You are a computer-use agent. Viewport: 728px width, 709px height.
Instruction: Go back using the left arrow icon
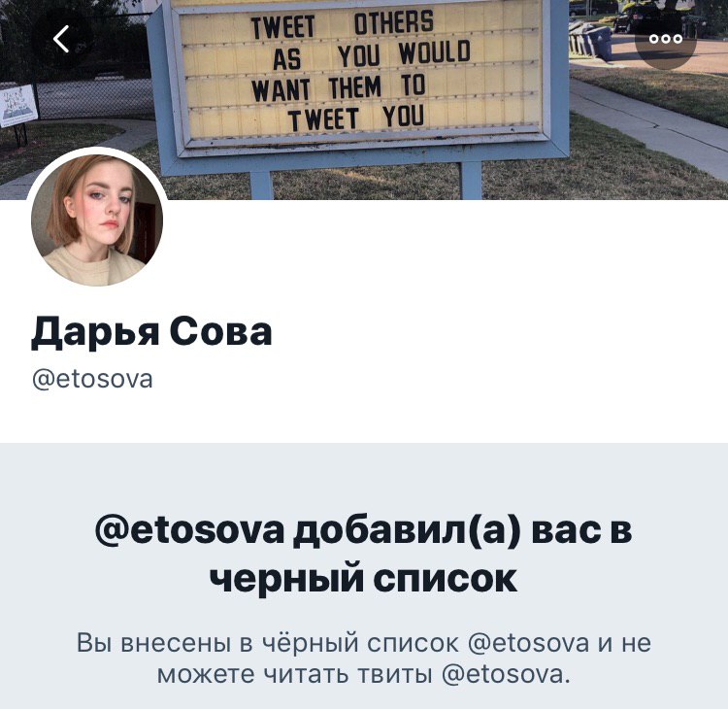61,39
